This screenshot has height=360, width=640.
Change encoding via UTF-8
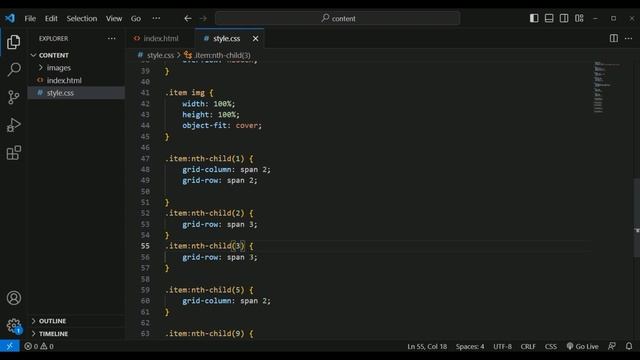click(x=502, y=347)
